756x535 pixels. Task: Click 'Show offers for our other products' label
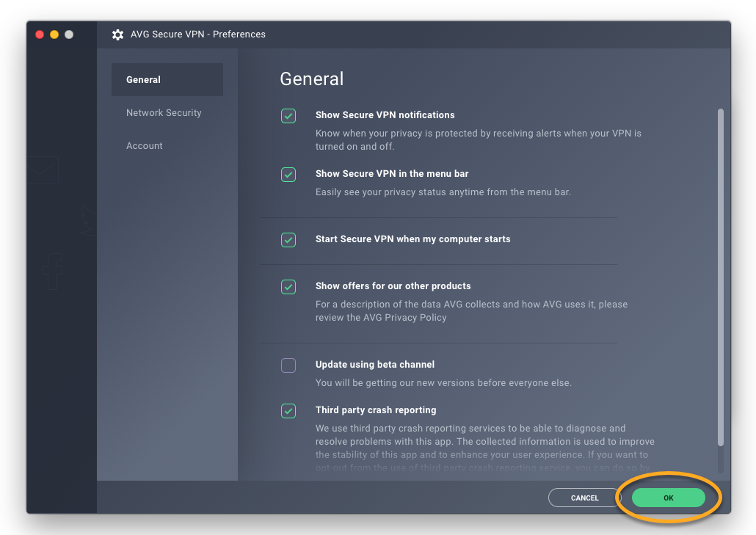point(393,285)
